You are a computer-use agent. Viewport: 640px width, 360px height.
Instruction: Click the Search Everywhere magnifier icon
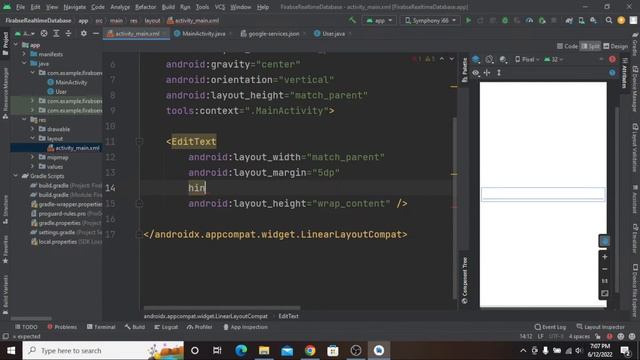(x=609, y=20)
